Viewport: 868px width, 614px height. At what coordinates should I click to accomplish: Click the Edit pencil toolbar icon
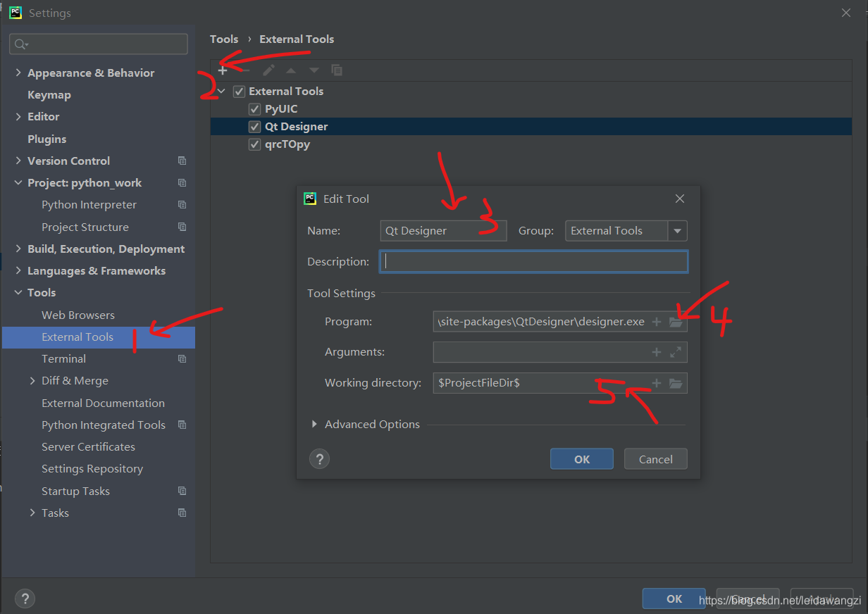[x=268, y=70]
